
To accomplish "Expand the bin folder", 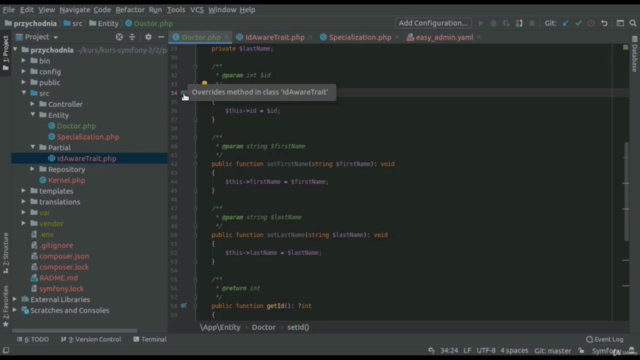I will coord(24,61).
